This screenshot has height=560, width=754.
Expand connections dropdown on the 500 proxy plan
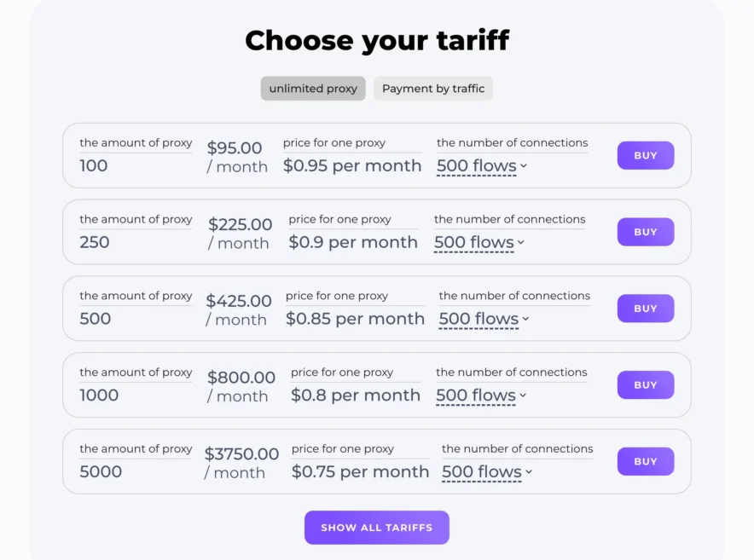tap(478, 320)
